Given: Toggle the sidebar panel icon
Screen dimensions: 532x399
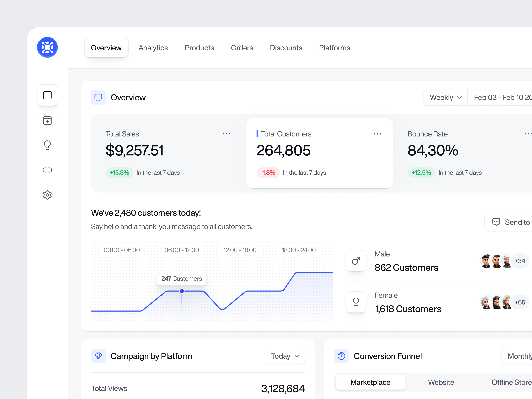Looking at the screenshot, I should [x=47, y=95].
